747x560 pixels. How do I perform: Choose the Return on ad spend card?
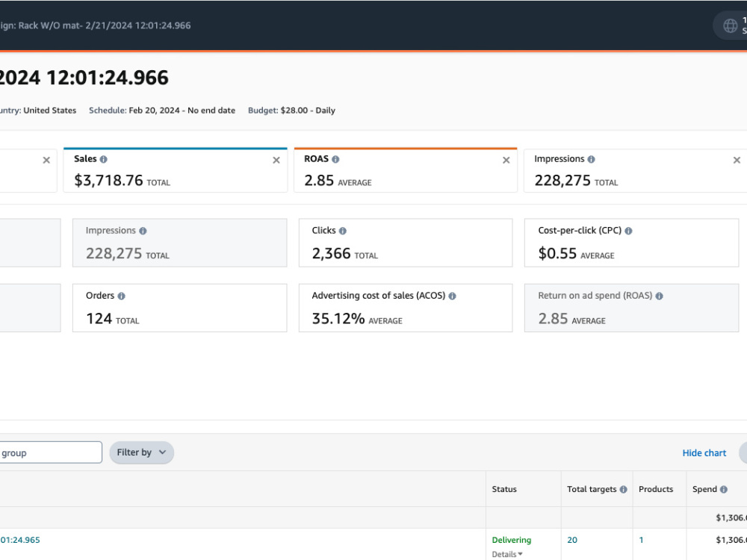click(x=631, y=308)
